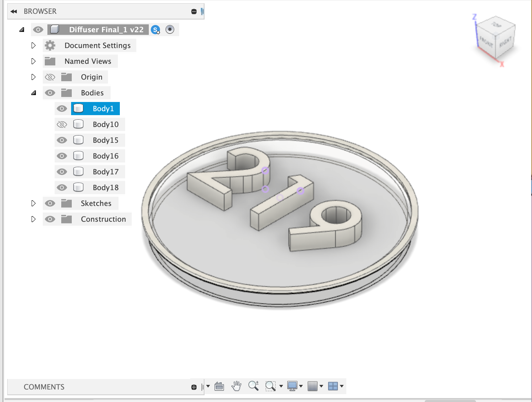Viewport: 532px width, 402px height.
Task: Open the Display Settings dropdown arrow
Action: coord(301,386)
